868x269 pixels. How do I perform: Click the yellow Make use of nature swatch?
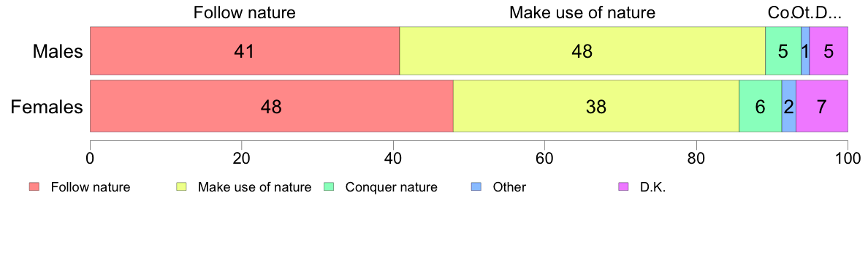click(x=181, y=187)
